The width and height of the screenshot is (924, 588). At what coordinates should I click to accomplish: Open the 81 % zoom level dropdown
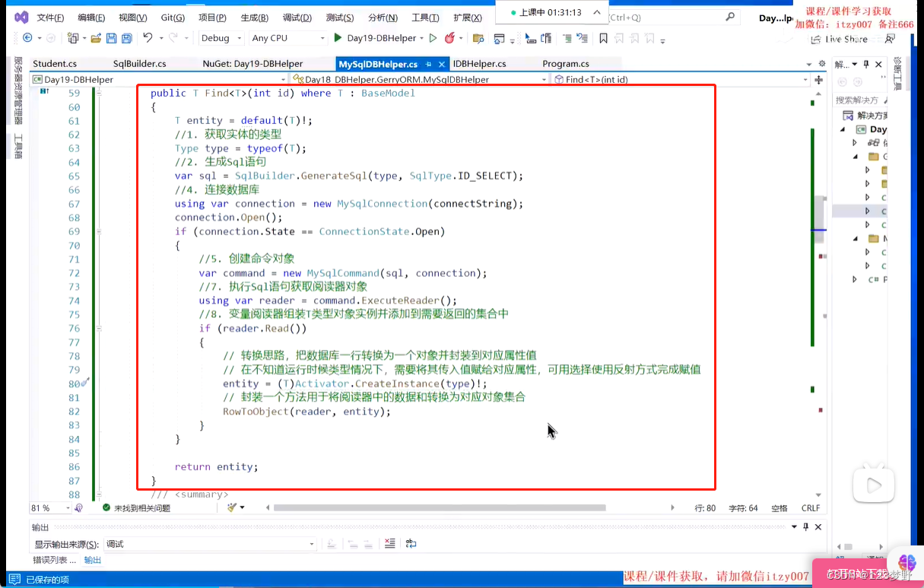click(50, 507)
